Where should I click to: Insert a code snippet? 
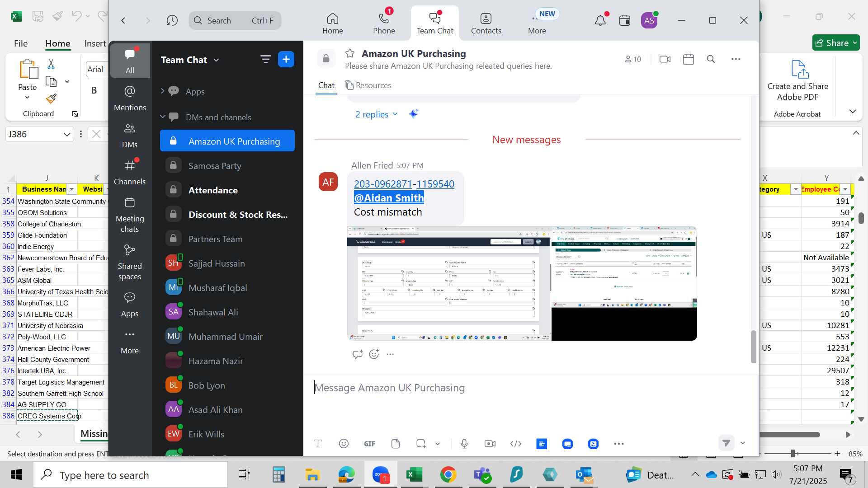(x=516, y=444)
